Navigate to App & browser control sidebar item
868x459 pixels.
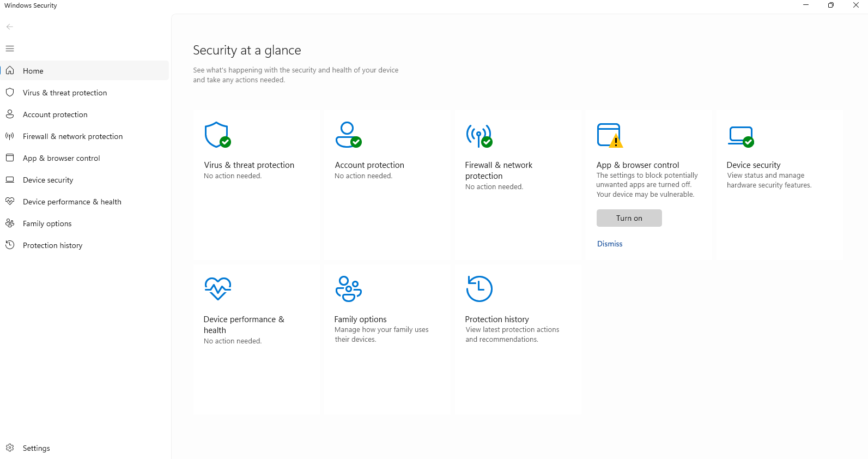point(84,158)
